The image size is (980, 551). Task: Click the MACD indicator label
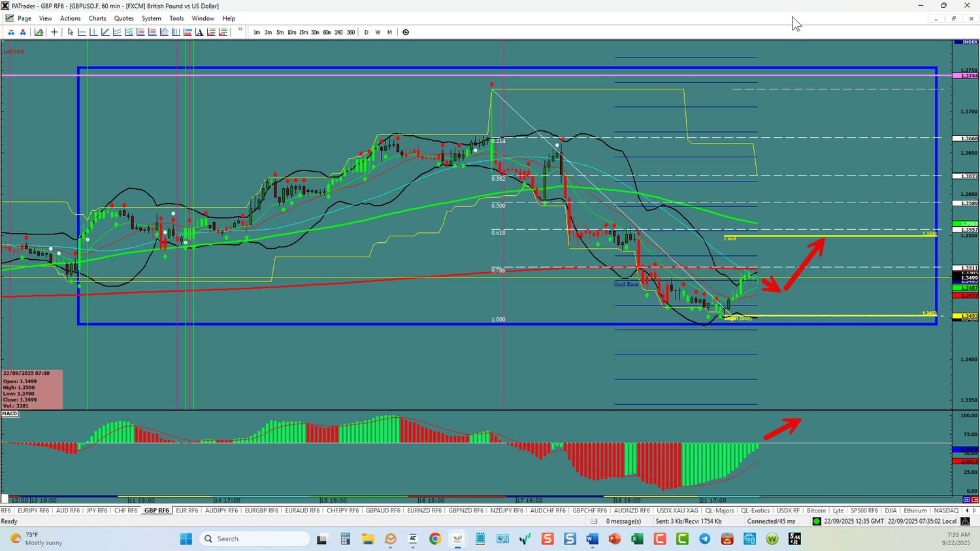pyautogui.click(x=10, y=413)
